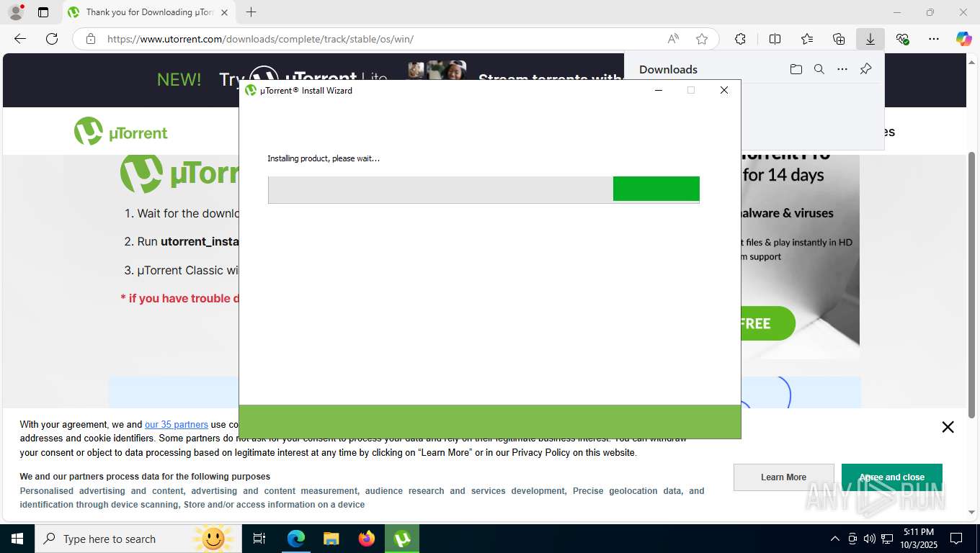Open Edge Settings and more menu
This screenshot has height=553, width=980.
934,39
